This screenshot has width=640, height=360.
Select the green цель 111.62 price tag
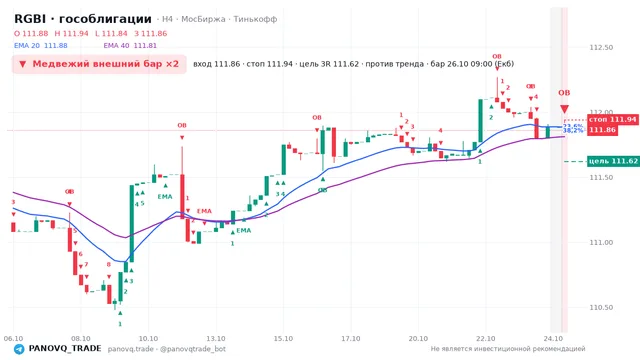click(613, 161)
